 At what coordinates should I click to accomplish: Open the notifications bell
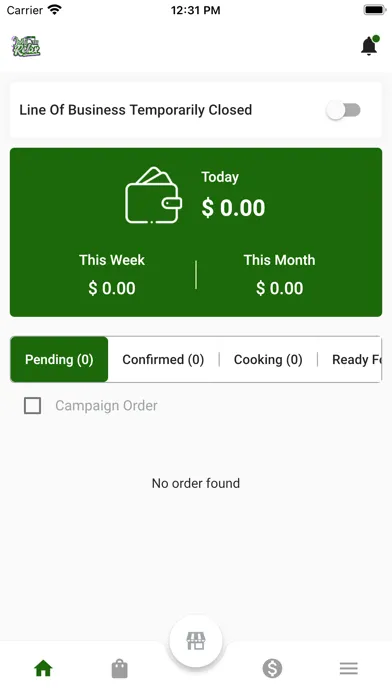[369, 46]
